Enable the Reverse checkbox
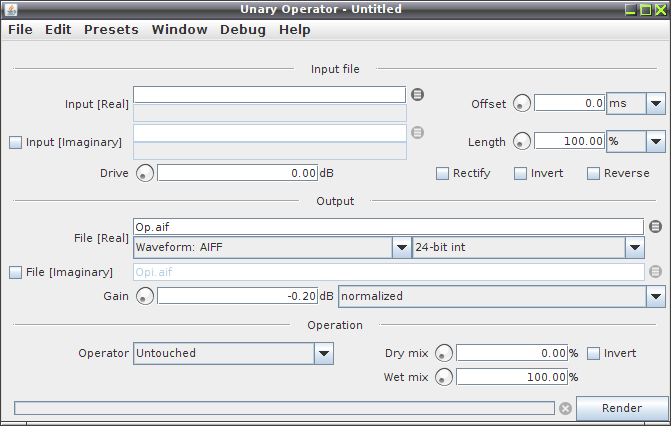This screenshot has height=426, width=671. [593, 173]
